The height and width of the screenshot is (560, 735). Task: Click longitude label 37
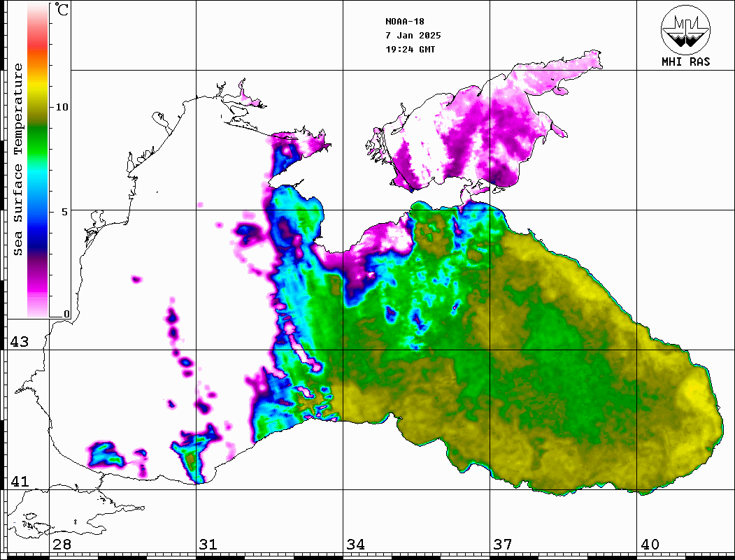[x=503, y=545]
